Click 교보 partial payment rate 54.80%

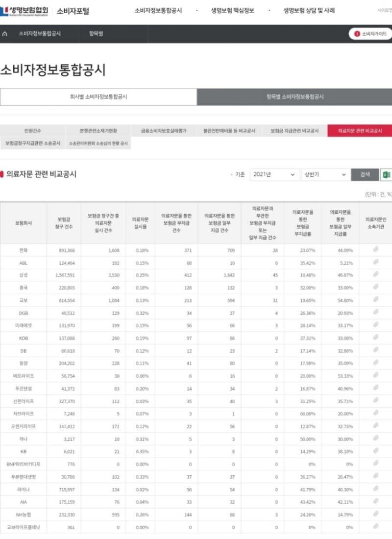click(345, 300)
